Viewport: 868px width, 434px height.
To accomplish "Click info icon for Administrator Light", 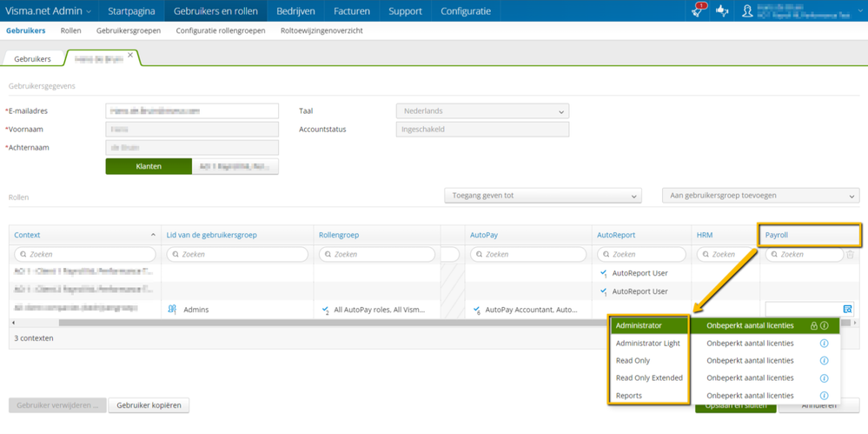I will pyautogui.click(x=824, y=343).
